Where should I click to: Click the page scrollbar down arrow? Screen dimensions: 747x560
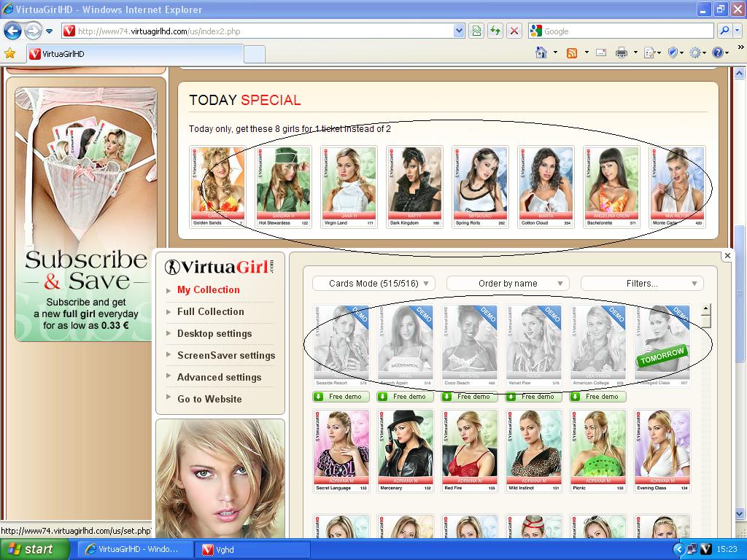pos(740,513)
